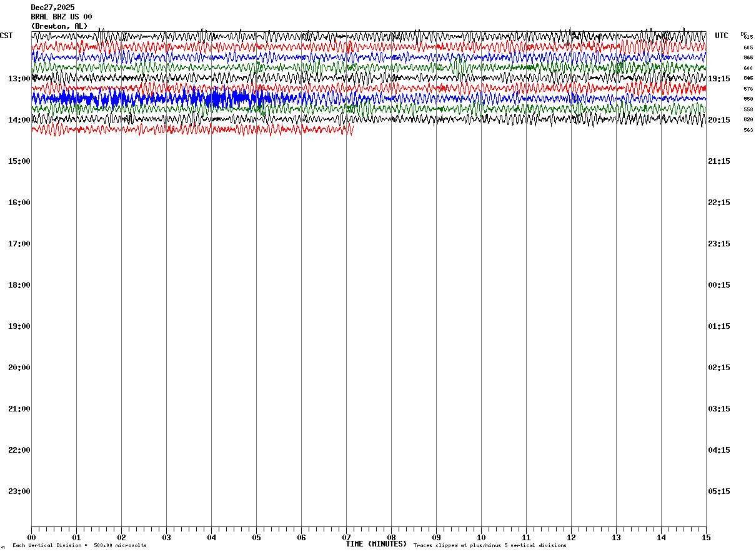Image resolution: width=756 pixels, height=554 pixels.
Task: Select the 22:00 CST time label
Action: point(19,450)
